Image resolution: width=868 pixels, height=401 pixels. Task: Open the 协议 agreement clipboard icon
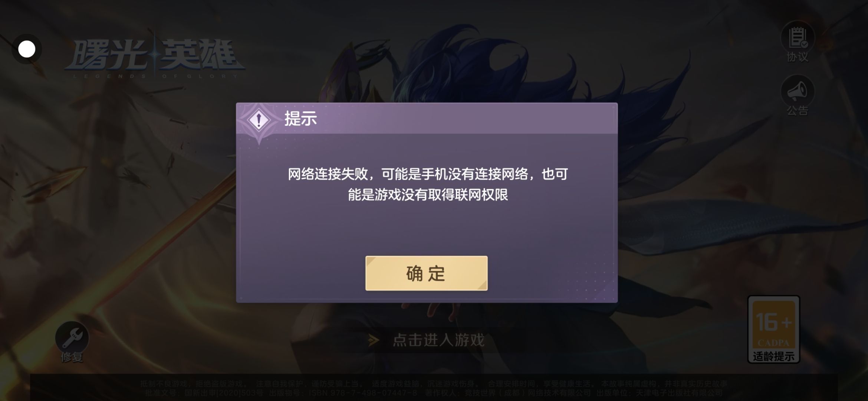click(x=798, y=38)
